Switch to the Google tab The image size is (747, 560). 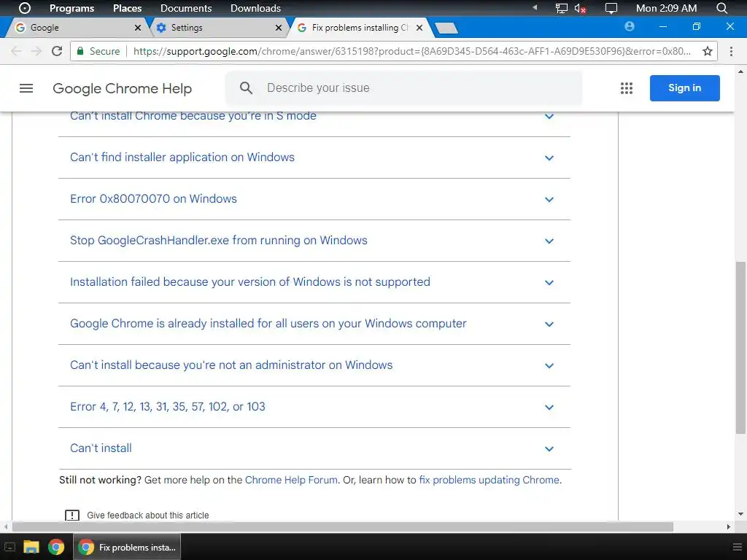pyautogui.click(x=76, y=28)
